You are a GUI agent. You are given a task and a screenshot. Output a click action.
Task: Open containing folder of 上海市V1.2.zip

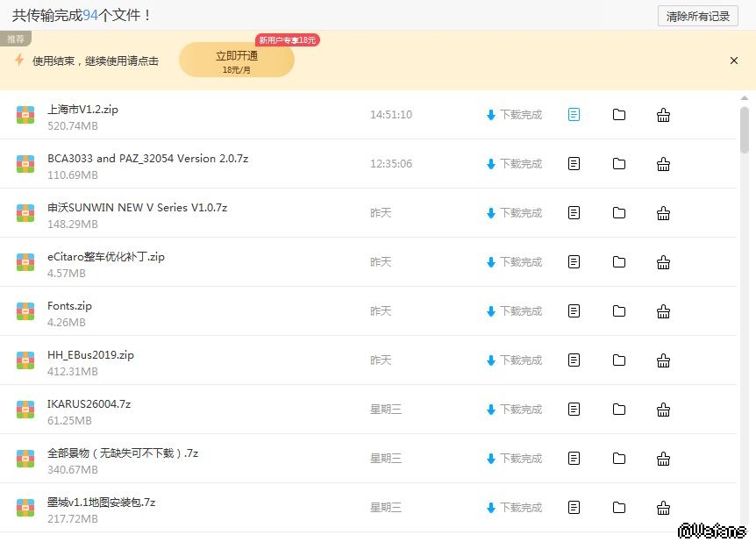pos(619,115)
